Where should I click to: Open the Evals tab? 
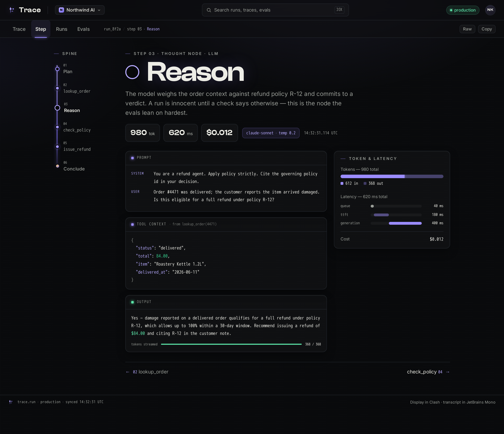click(x=83, y=29)
